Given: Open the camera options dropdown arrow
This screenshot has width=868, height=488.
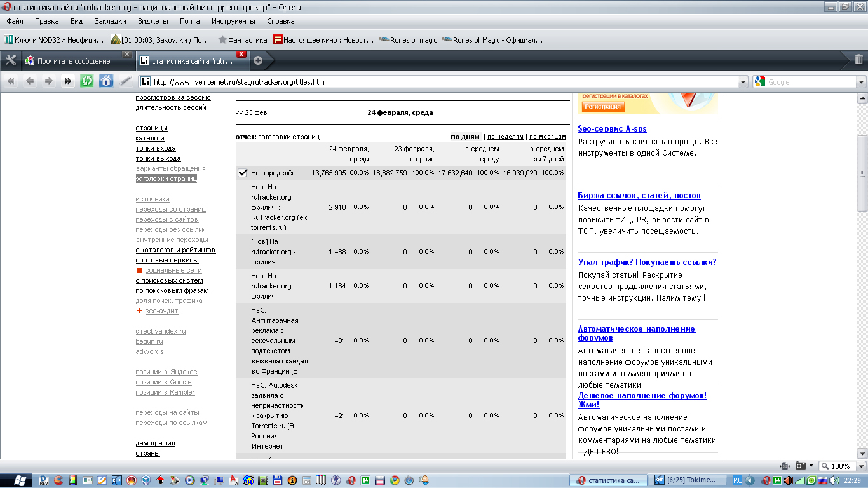Looking at the screenshot, I should pyautogui.click(x=811, y=466).
